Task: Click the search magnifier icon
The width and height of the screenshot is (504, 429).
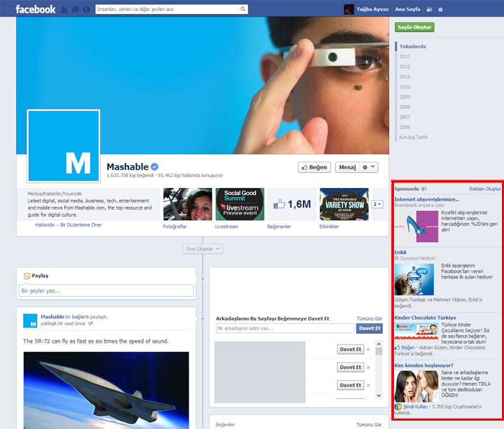Action: tap(243, 9)
